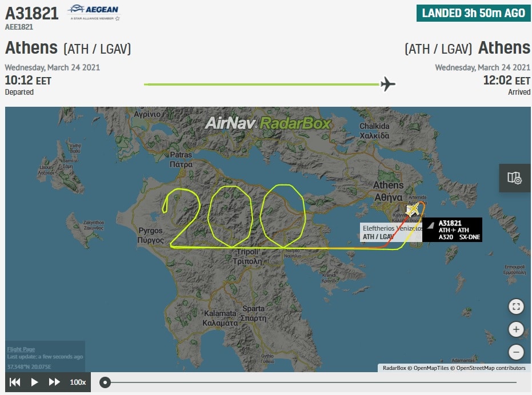Screen dimensions: 532x395
Task: Play the flight track replay
Action: (34, 382)
